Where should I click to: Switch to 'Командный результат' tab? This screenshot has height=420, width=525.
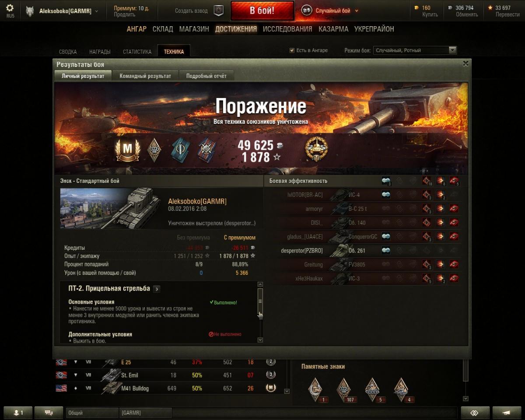(x=145, y=76)
